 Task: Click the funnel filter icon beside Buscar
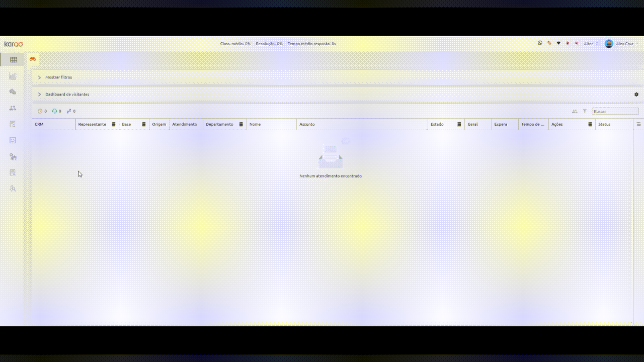(585, 111)
